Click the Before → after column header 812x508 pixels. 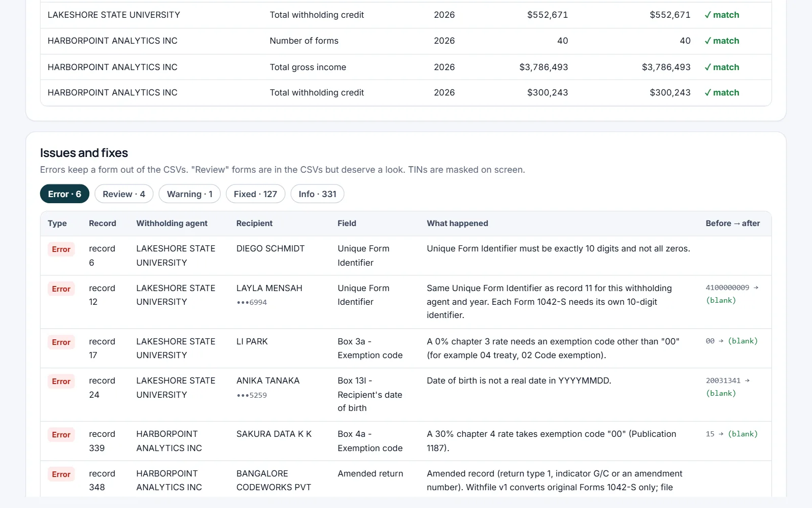(733, 224)
